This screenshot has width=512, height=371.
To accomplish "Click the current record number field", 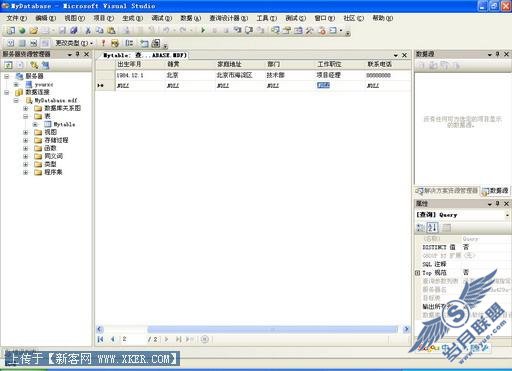I will pyautogui.click(x=132, y=339).
